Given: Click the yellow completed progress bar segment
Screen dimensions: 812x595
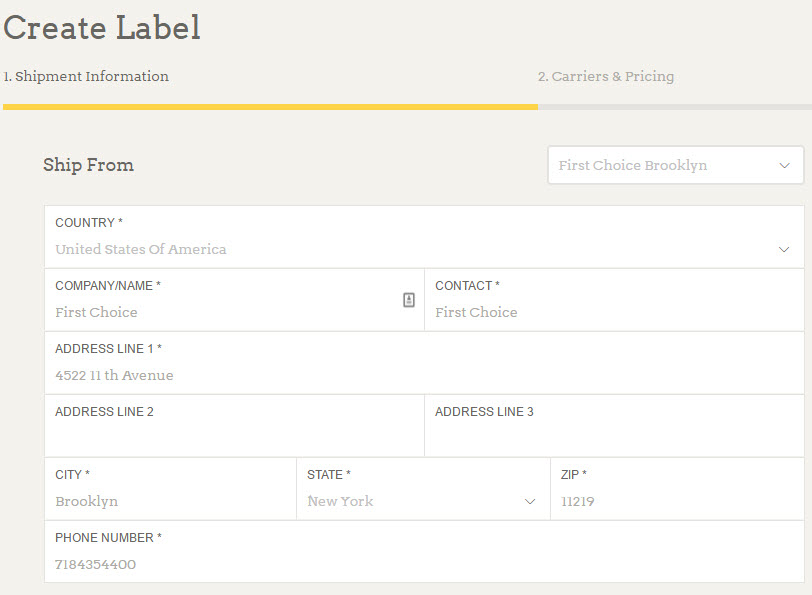Looking at the screenshot, I should [270, 106].
